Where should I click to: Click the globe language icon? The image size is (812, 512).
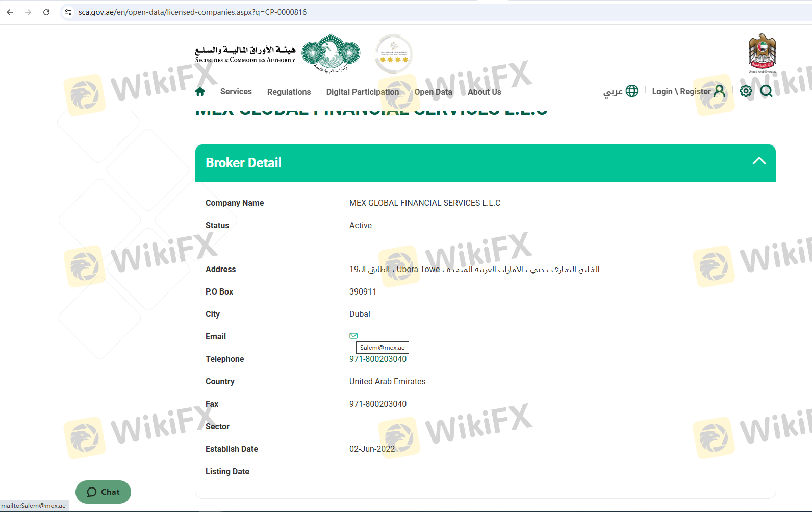(x=632, y=91)
